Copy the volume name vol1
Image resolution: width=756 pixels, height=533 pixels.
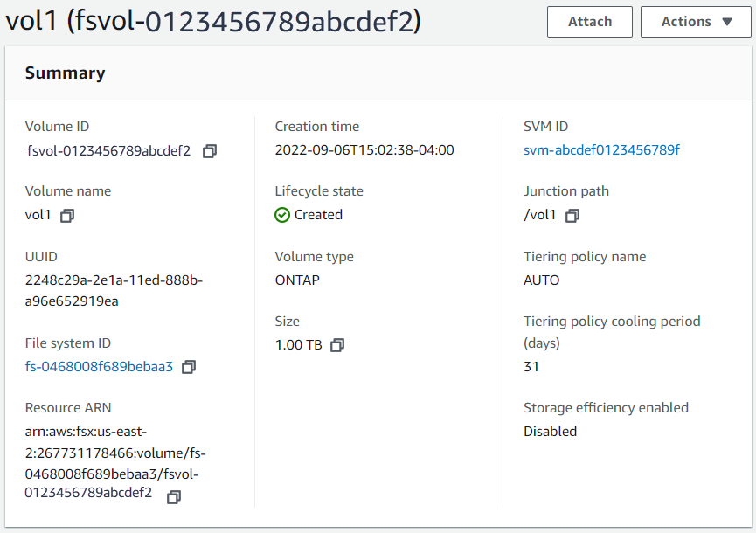click(x=67, y=215)
